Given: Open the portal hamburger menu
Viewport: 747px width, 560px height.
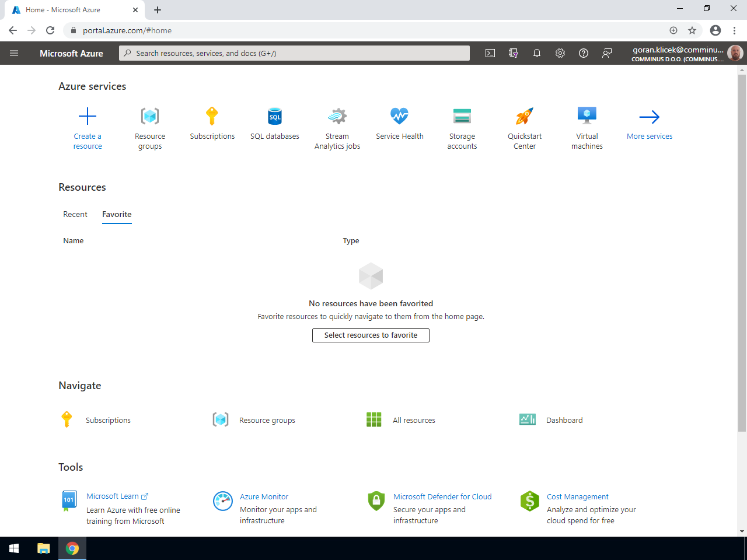Looking at the screenshot, I should (x=14, y=53).
